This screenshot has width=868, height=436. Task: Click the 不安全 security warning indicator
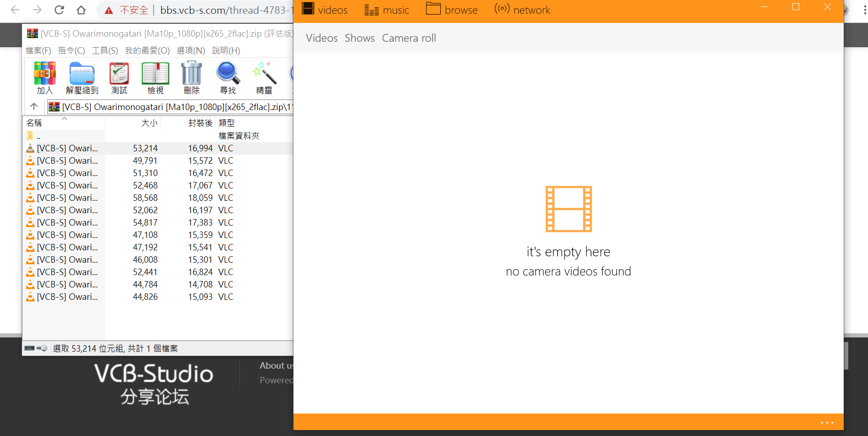(x=127, y=10)
